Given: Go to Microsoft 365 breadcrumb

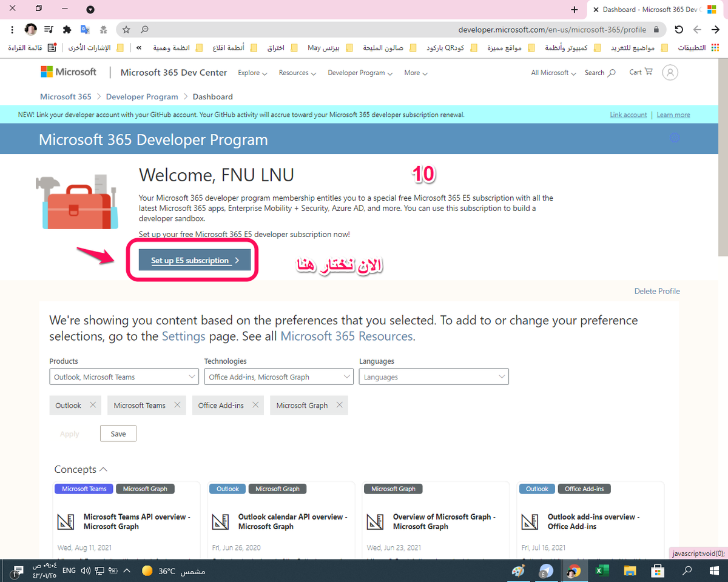Looking at the screenshot, I should (x=66, y=96).
